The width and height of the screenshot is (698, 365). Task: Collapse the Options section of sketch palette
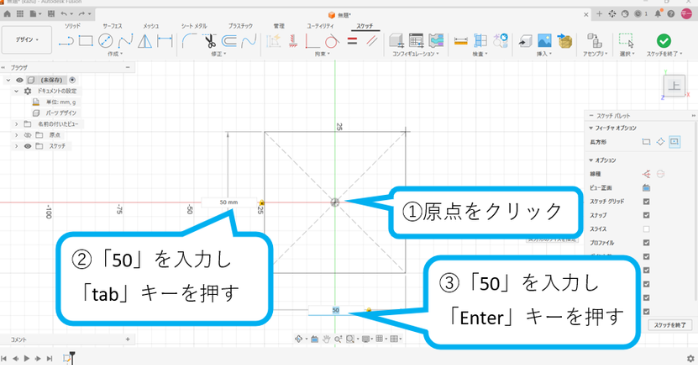click(591, 160)
